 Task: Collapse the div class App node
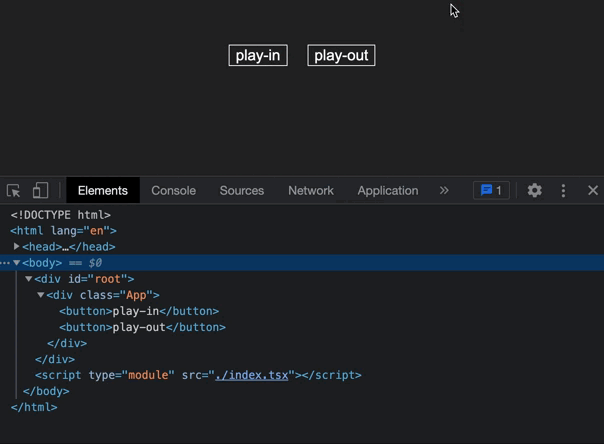click(x=40, y=295)
